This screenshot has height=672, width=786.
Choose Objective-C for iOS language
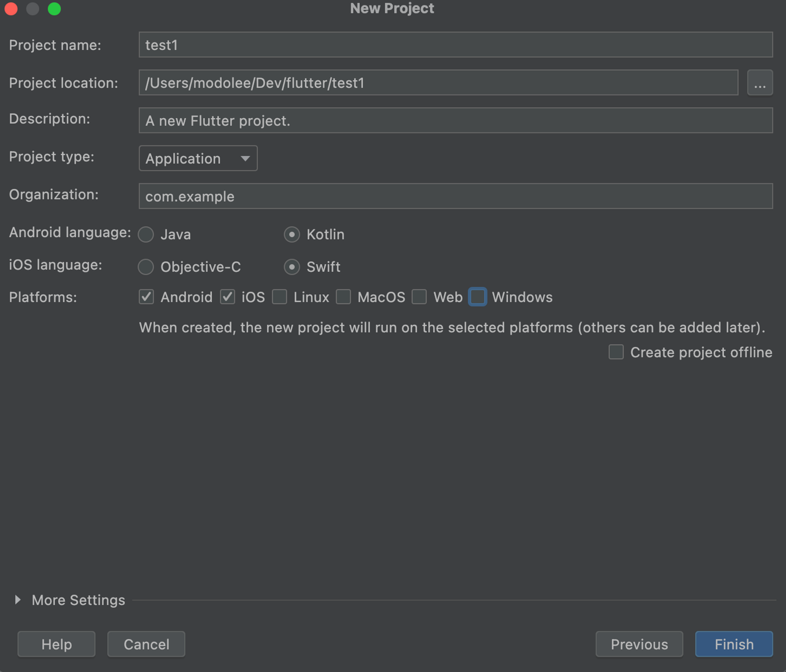click(x=146, y=267)
